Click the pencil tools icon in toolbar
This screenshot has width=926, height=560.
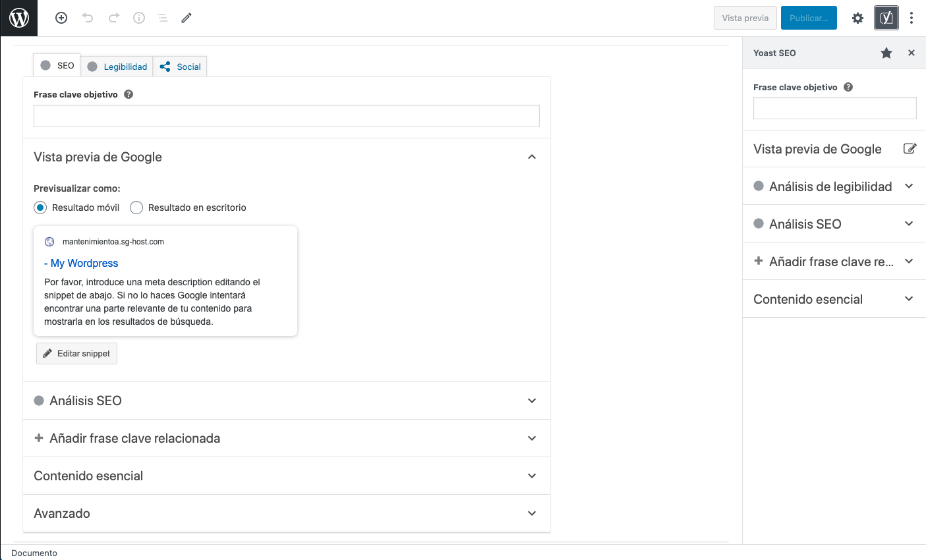point(187,18)
